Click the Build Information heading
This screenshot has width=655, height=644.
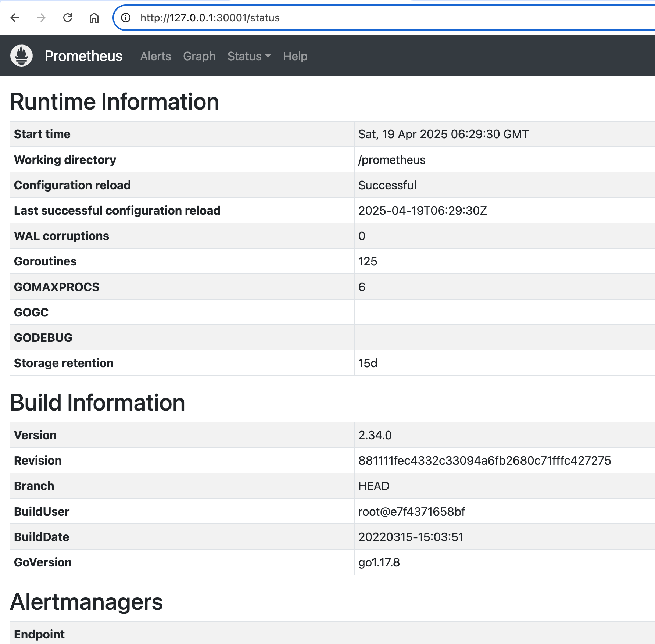pyautogui.click(x=98, y=402)
